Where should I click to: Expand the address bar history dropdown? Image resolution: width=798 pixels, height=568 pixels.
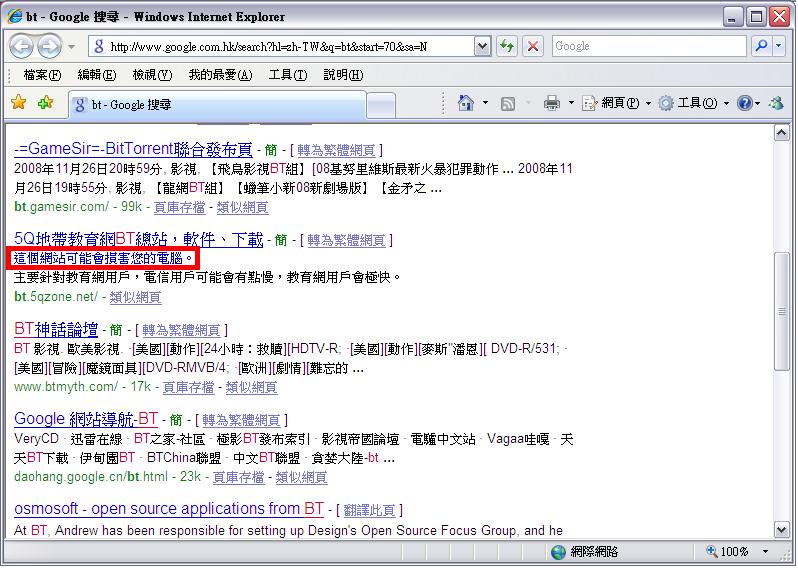(482, 47)
